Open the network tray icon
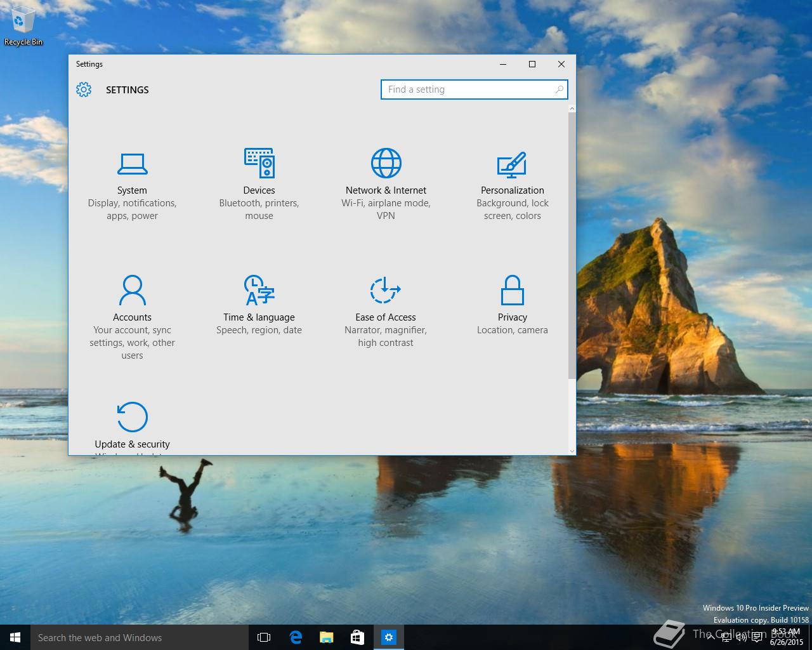The width and height of the screenshot is (812, 650). pyautogui.click(x=726, y=637)
